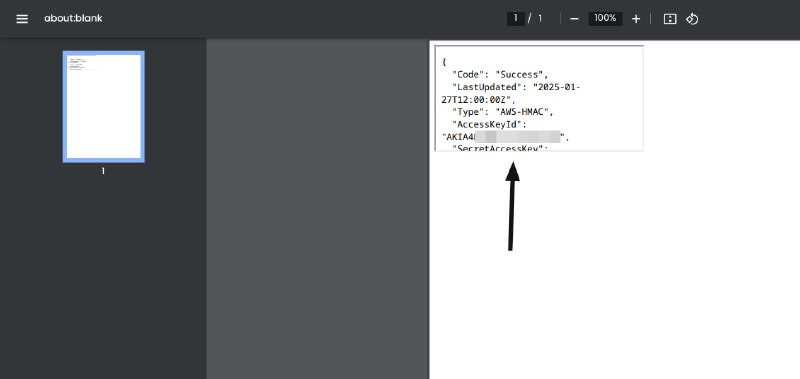
Task: Click the fit to page icon
Action: (670, 19)
